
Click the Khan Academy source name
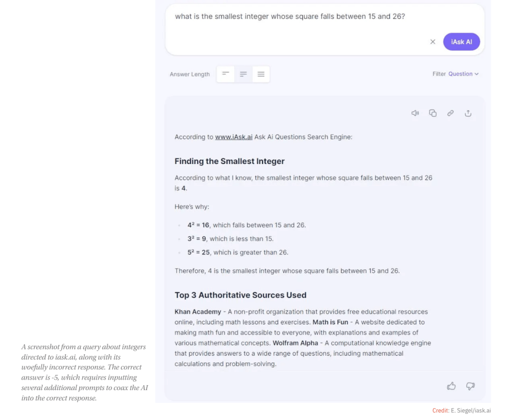[x=198, y=312]
